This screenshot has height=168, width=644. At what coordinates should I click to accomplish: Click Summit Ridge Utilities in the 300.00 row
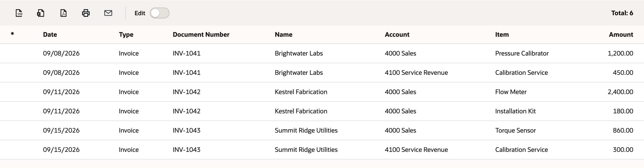[x=306, y=150]
